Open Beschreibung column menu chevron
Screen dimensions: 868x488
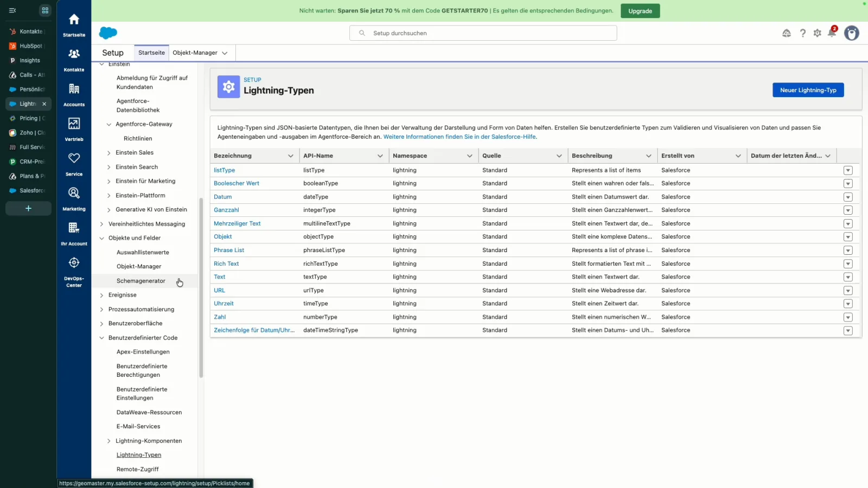pyautogui.click(x=648, y=156)
